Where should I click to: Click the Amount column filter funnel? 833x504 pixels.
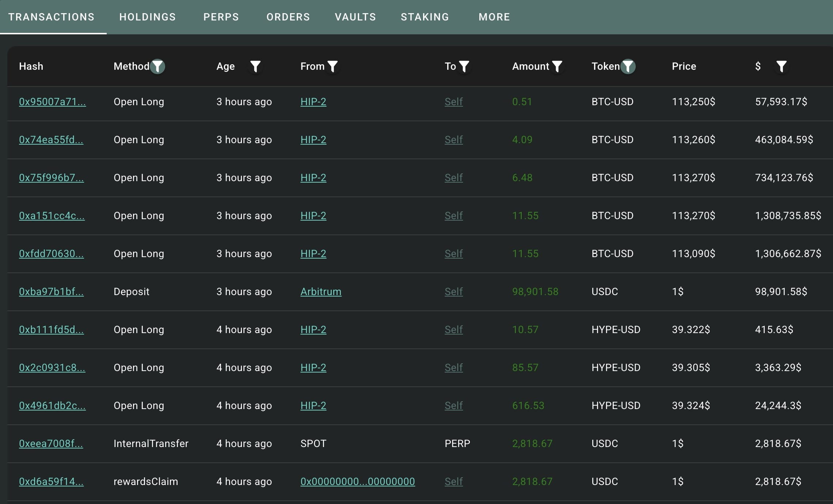coord(557,66)
